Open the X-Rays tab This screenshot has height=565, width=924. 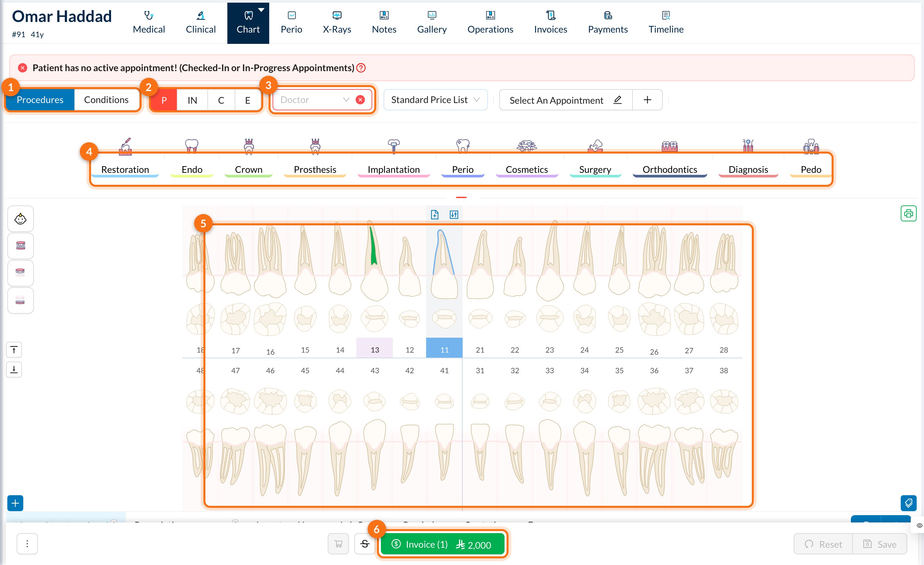click(337, 23)
